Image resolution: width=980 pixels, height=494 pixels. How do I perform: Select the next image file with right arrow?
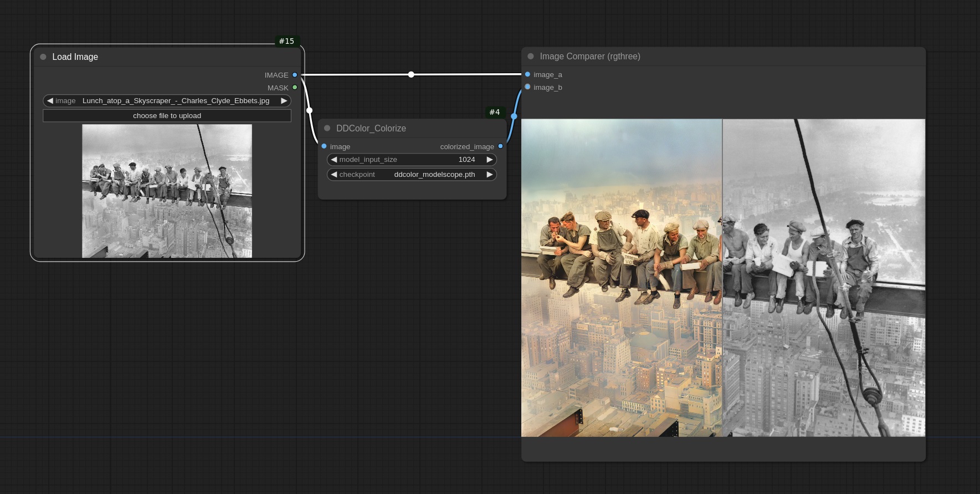click(x=284, y=101)
